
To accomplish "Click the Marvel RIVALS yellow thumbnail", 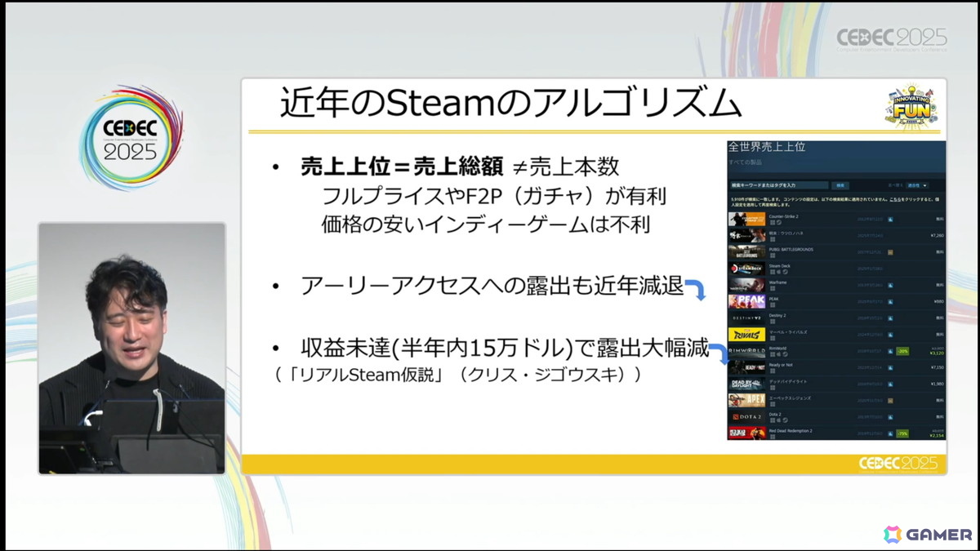I will [x=746, y=335].
